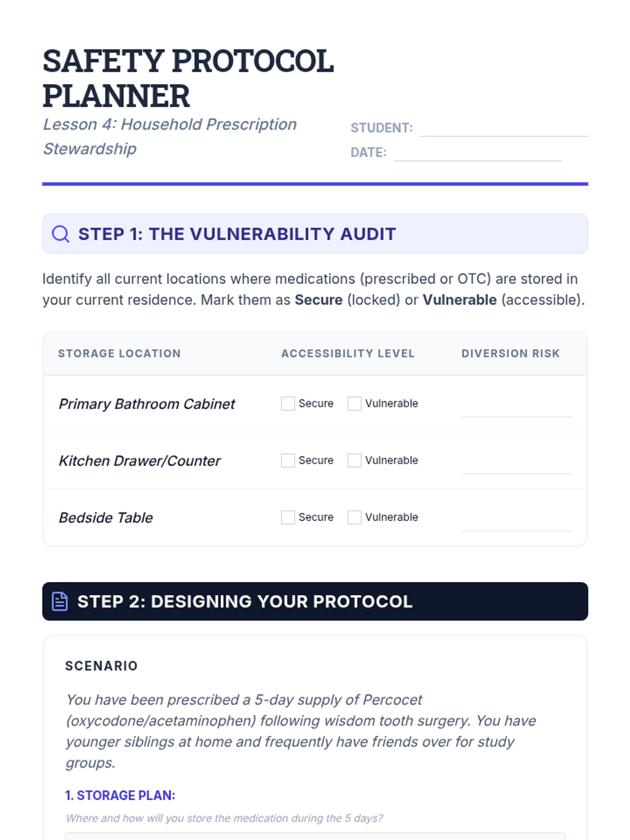
Task: Mark Primary Bathroom Cabinet as Vulnerable
Action: tap(354, 403)
